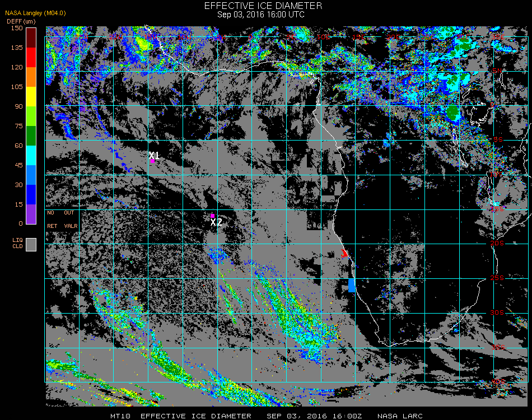Click the dark blue 15–30 legend swatch
Viewport: 532px width, 420px height.
pos(31,195)
